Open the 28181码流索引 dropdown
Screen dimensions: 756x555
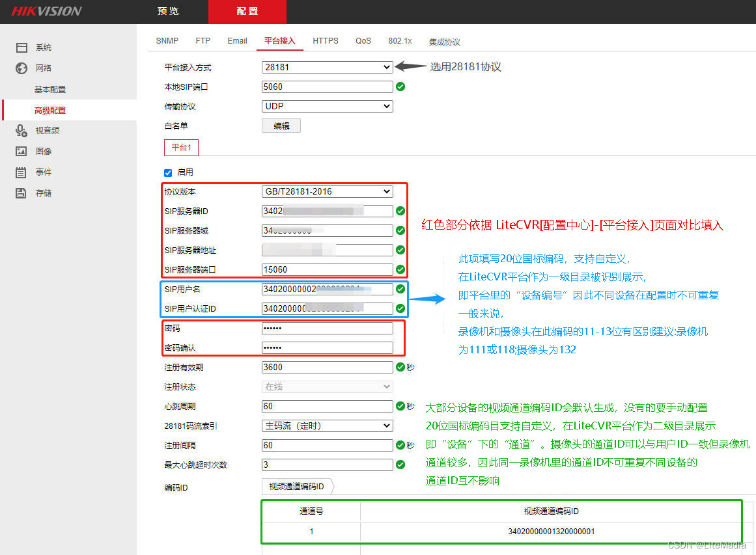coord(328,426)
